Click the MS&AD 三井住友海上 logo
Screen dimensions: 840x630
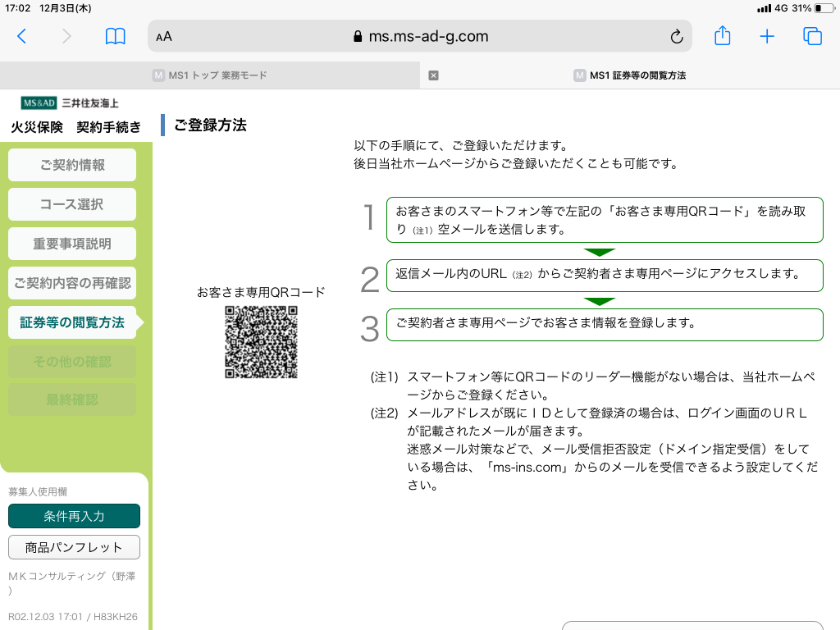pyautogui.click(x=70, y=103)
